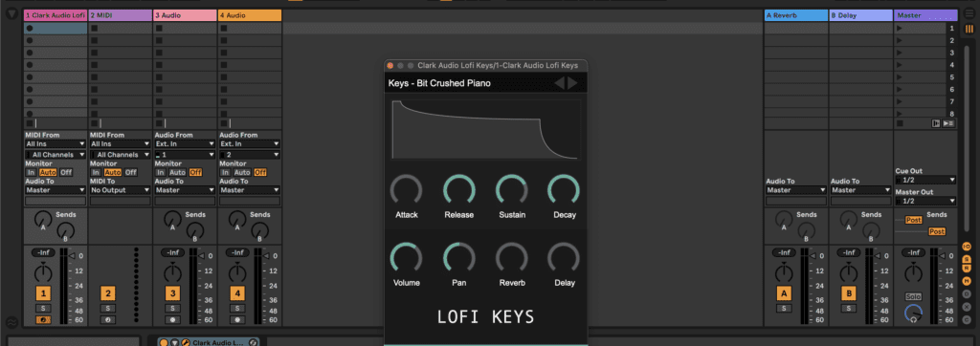Arm track 1 for recording
980x346 pixels.
[43, 320]
